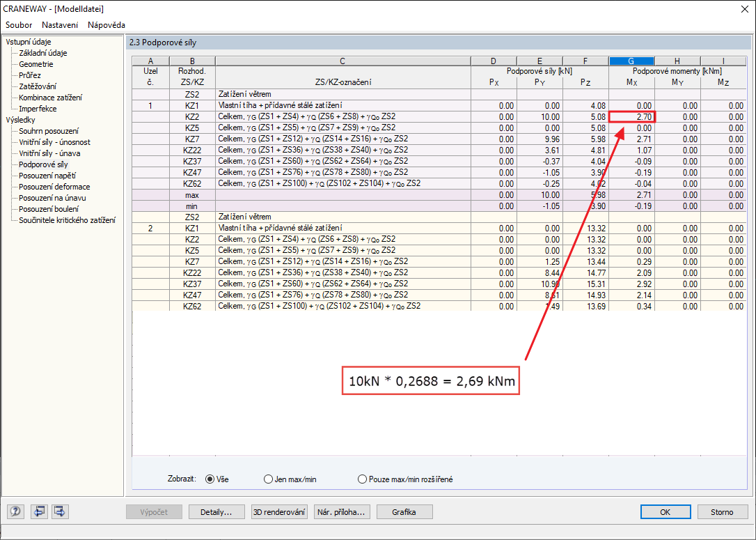756x540 pixels.
Task: Open Zatěžování tree entry
Action: click(x=38, y=86)
